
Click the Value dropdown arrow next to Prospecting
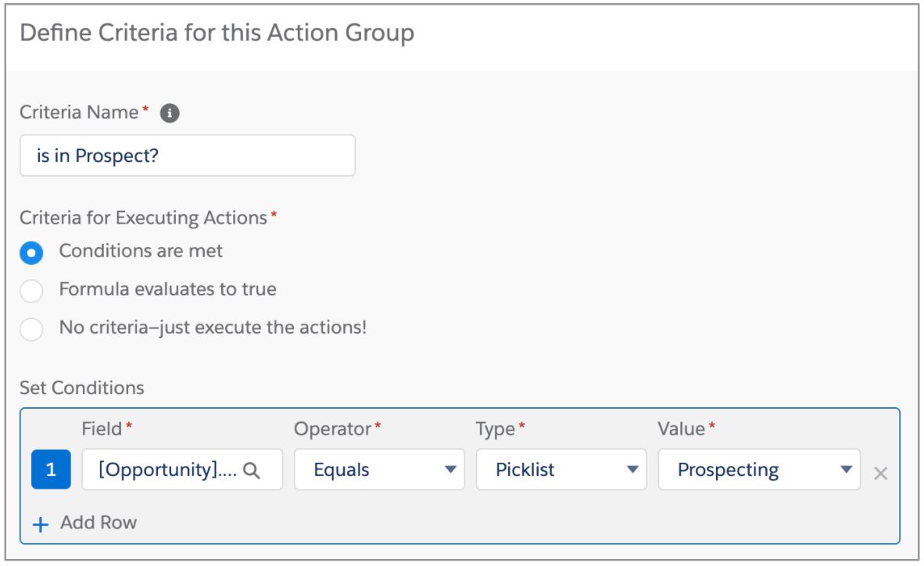[x=845, y=470]
